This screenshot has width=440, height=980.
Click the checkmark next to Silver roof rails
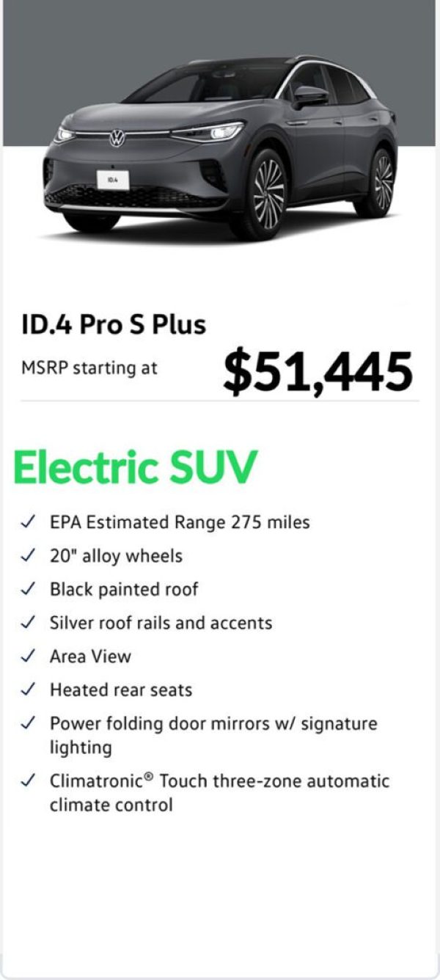point(28,623)
